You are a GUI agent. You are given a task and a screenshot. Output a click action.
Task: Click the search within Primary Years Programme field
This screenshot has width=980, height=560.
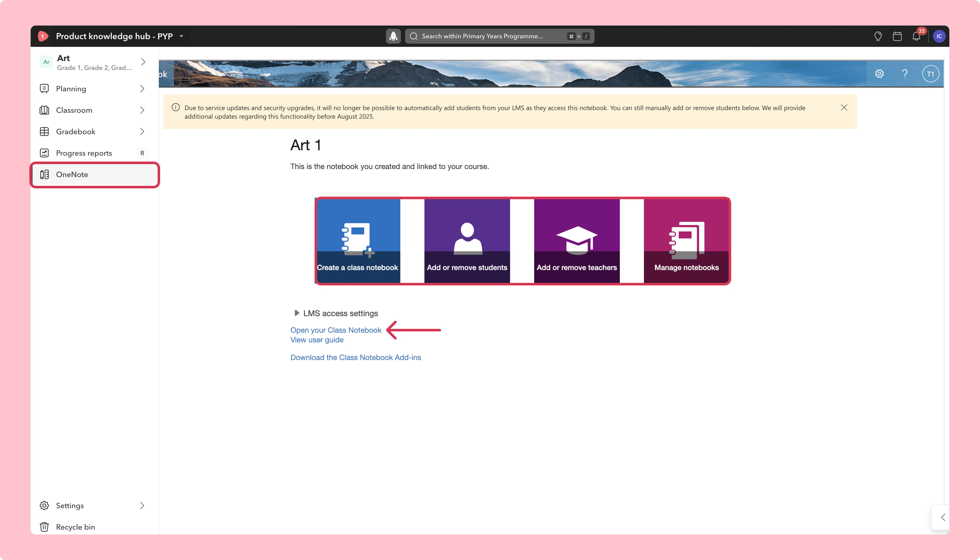tap(500, 36)
